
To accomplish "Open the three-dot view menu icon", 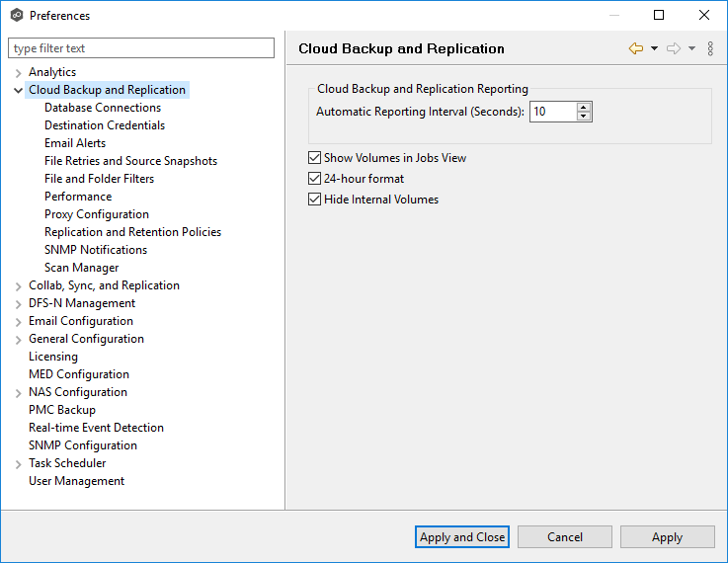I will (x=710, y=48).
